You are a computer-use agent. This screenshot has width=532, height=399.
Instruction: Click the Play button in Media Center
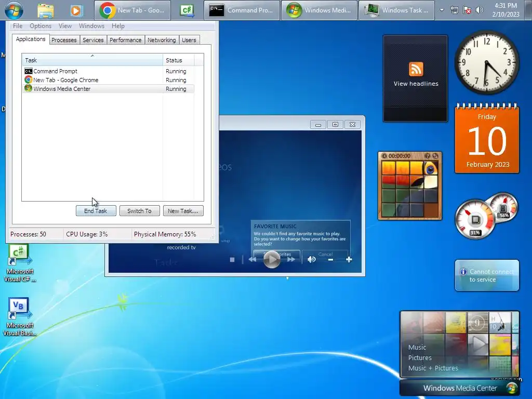(272, 260)
